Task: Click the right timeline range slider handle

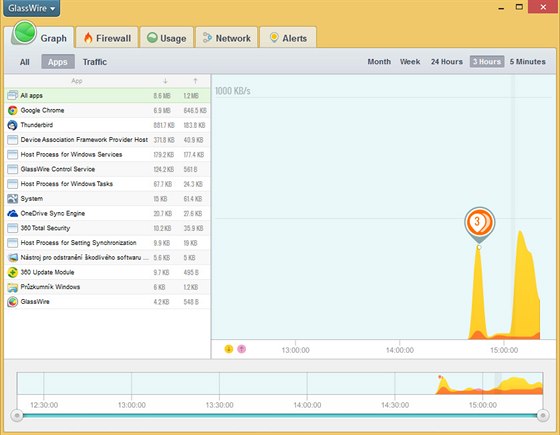Action: coord(543,416)
